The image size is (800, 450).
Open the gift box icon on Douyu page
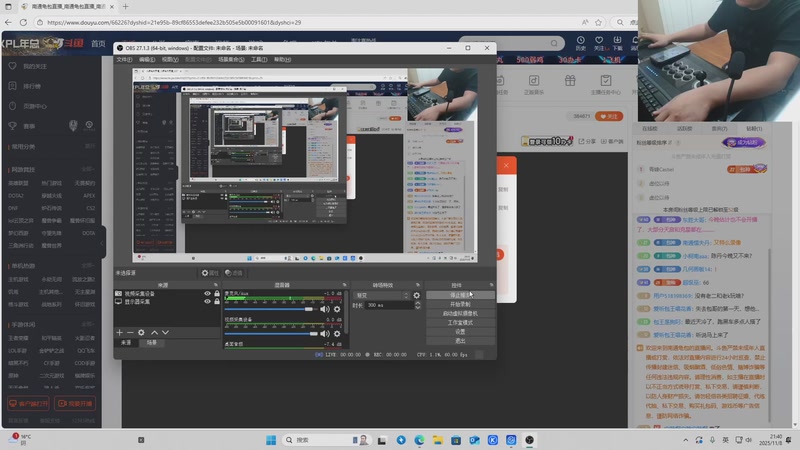point(570,81)
